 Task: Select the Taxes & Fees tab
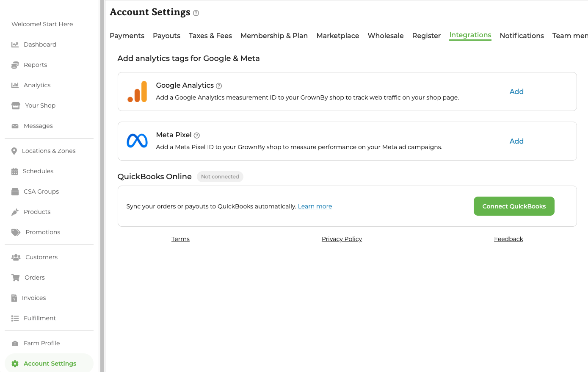pyautogui.click(x=210, y=36)
